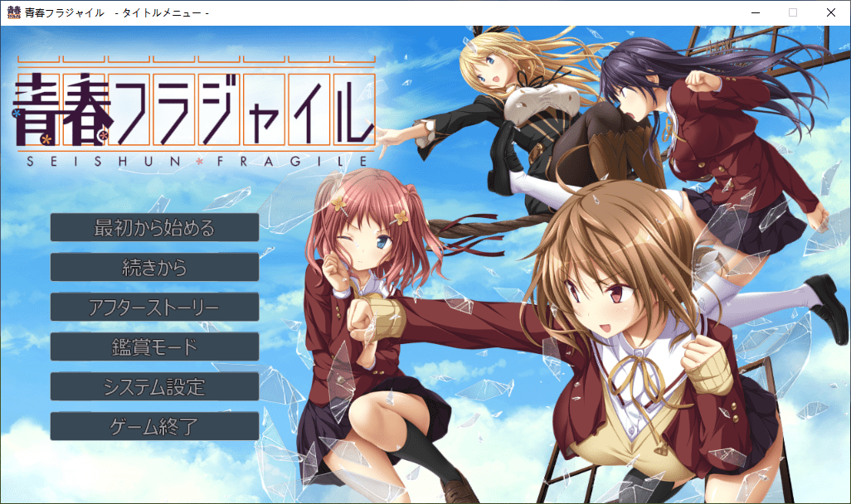The height and width of the screenshot is (504, 851).
Task: Open システム設定 system settings
Action: pyautogui.click(x=154, y=386)
